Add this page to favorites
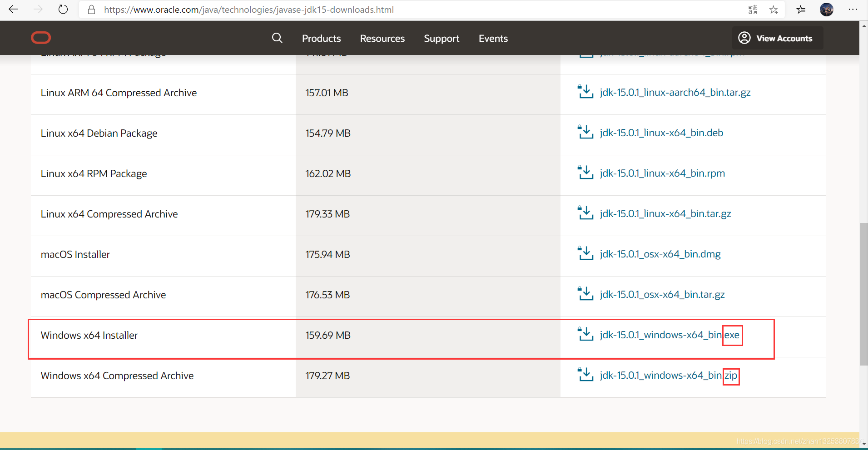868x450 pixels. (774, 10)
